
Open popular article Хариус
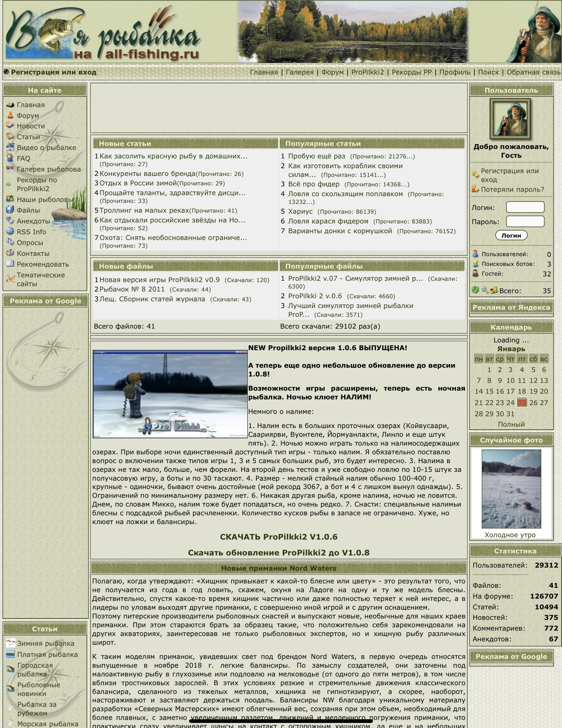click(300, 211)
